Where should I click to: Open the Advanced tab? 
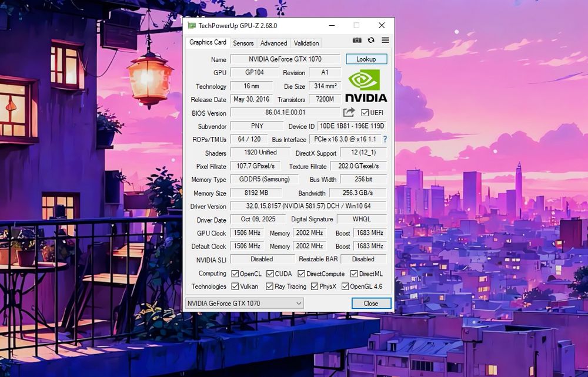click(x=274, y=43)
